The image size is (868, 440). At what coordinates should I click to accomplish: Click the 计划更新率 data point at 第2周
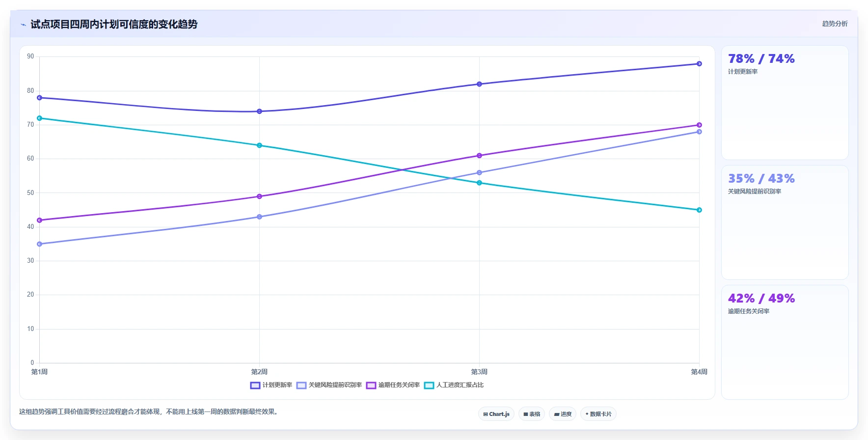[259, 111]
